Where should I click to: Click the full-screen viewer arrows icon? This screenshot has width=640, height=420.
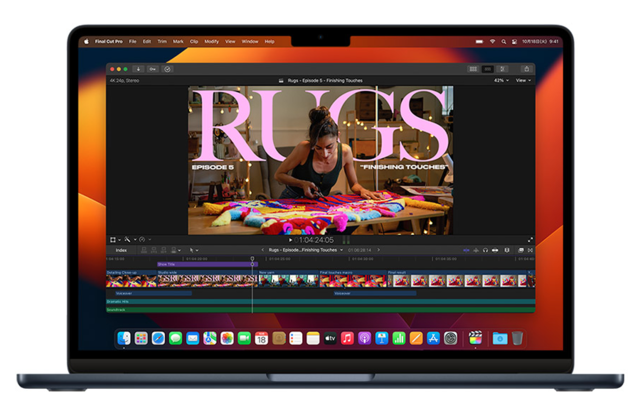click(530, 240)
